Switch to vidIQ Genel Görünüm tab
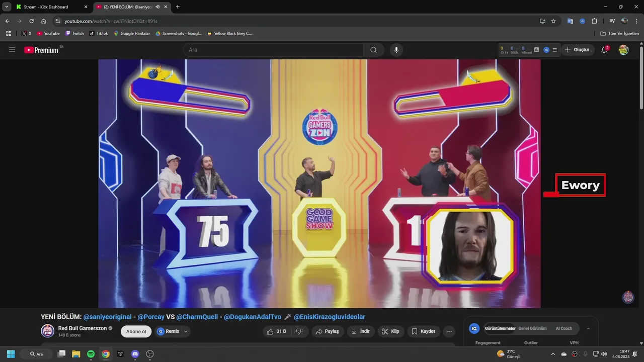 tap(532, 328)
